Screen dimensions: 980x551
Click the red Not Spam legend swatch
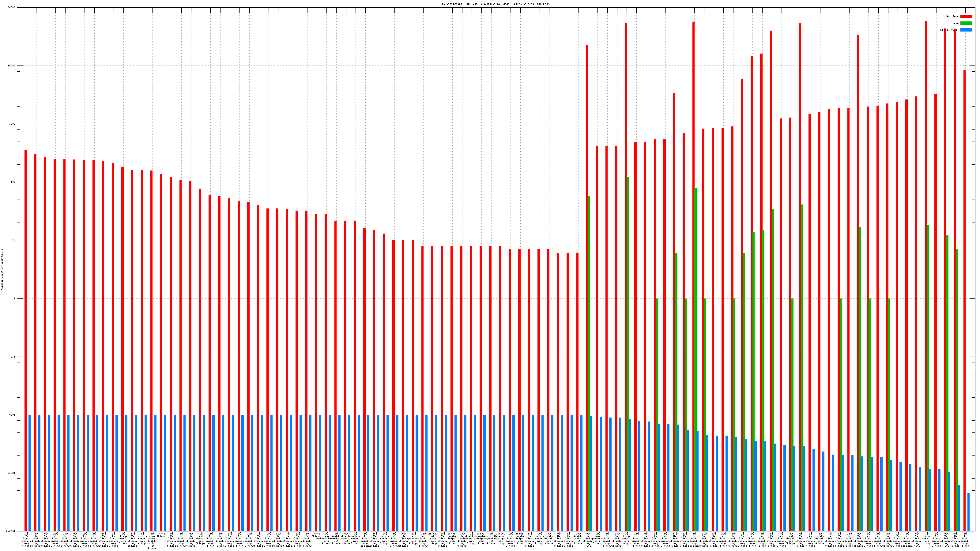(966, 16)
